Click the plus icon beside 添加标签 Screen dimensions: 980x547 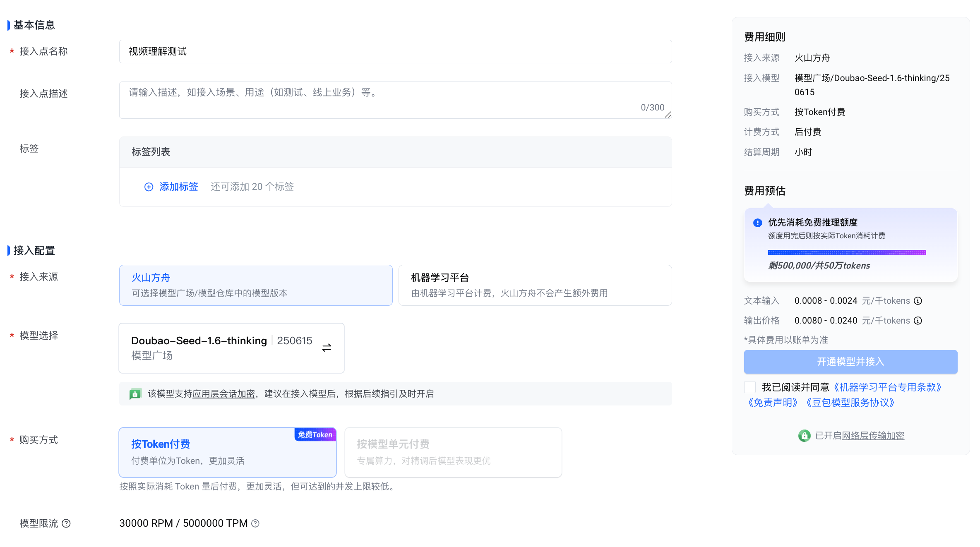click(x=149, y=187)
